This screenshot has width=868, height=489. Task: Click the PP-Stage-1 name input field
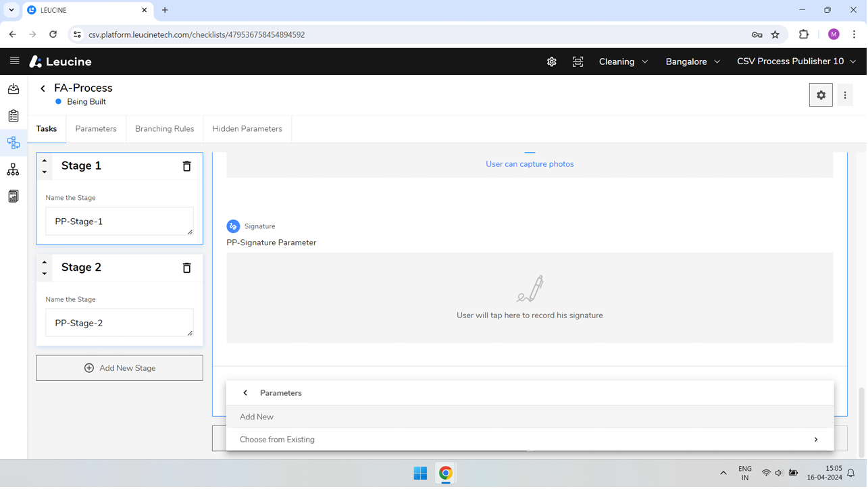pos(119,222)
